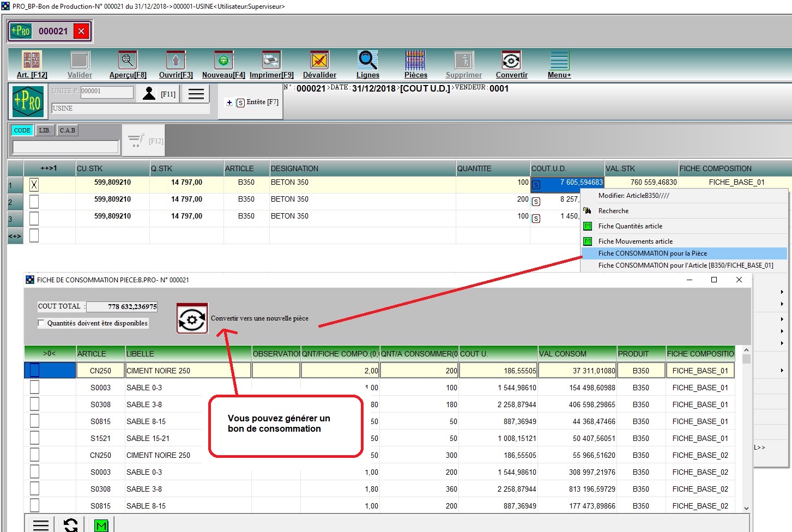
Task: Print using the Imprimer[F9] icon
Action: [x=271, y=61]
